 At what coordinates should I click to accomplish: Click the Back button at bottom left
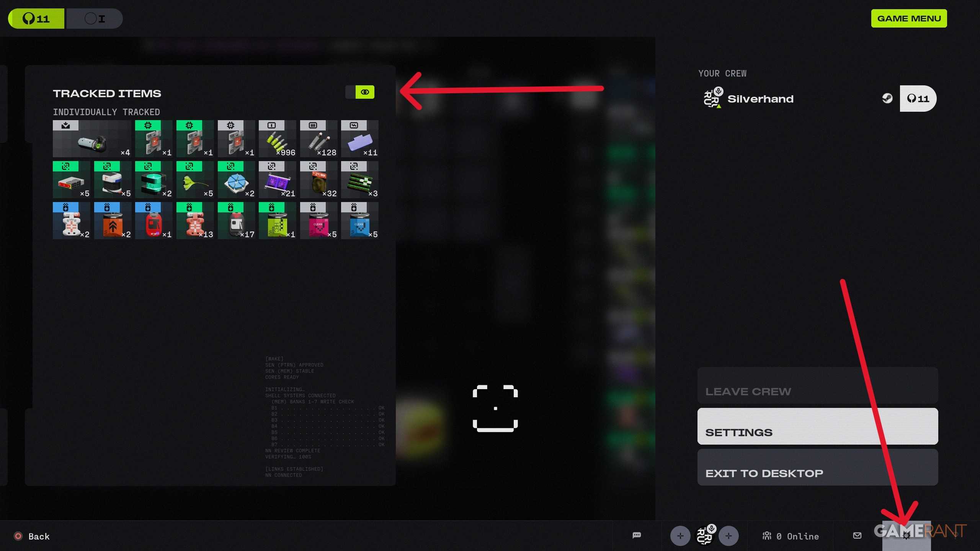point(32,536)
